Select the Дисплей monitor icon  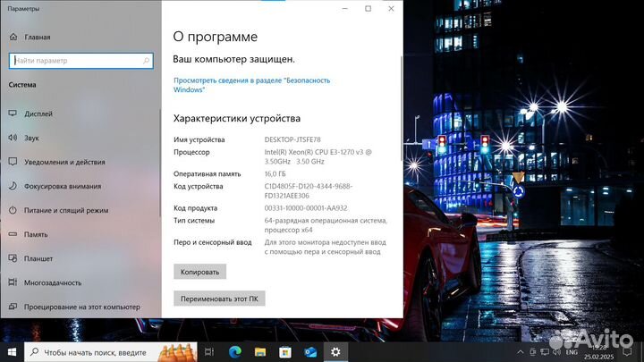(x=13, y=114)
